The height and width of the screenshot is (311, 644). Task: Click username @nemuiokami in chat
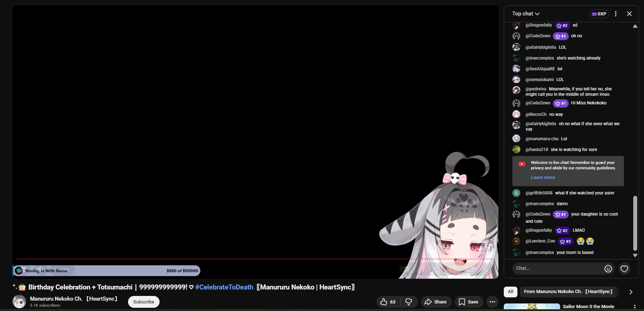540,80
